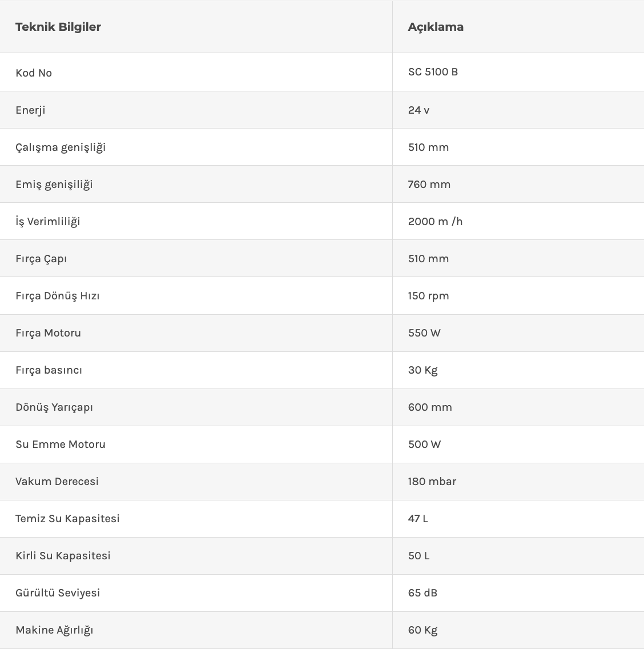The image size is (644, 649).
Task: Select the "Enerji" row label
Action: (x=30, y=110)
